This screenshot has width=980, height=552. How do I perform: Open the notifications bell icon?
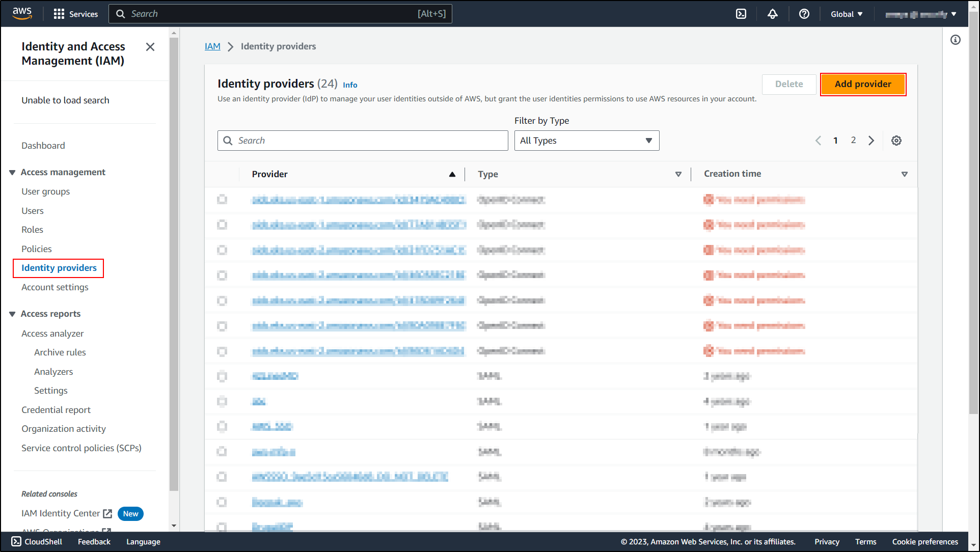click(x=773, y=14)
